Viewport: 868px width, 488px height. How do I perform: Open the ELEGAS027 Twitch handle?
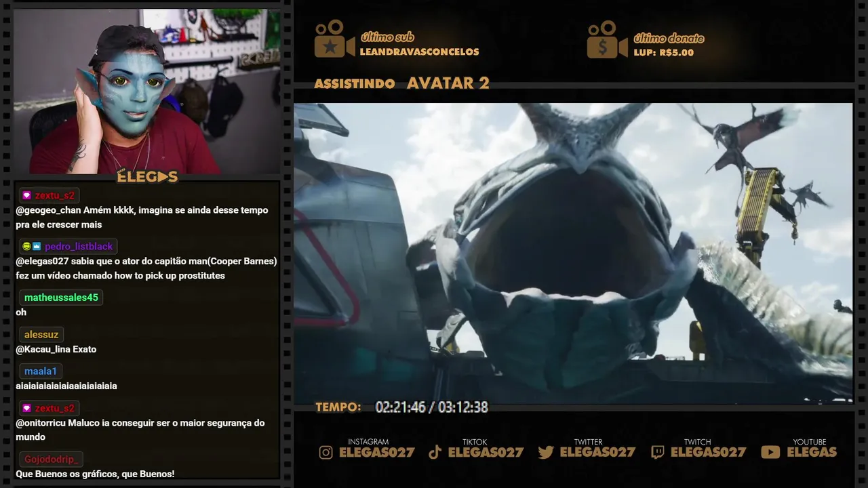pyautogui.click(x=708, y=452)
